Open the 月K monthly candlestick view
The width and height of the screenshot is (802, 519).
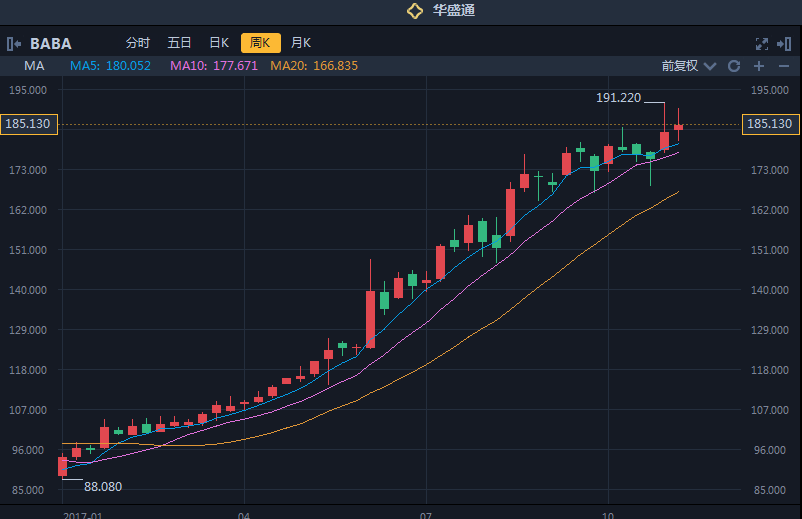click(x=301, y=43)
